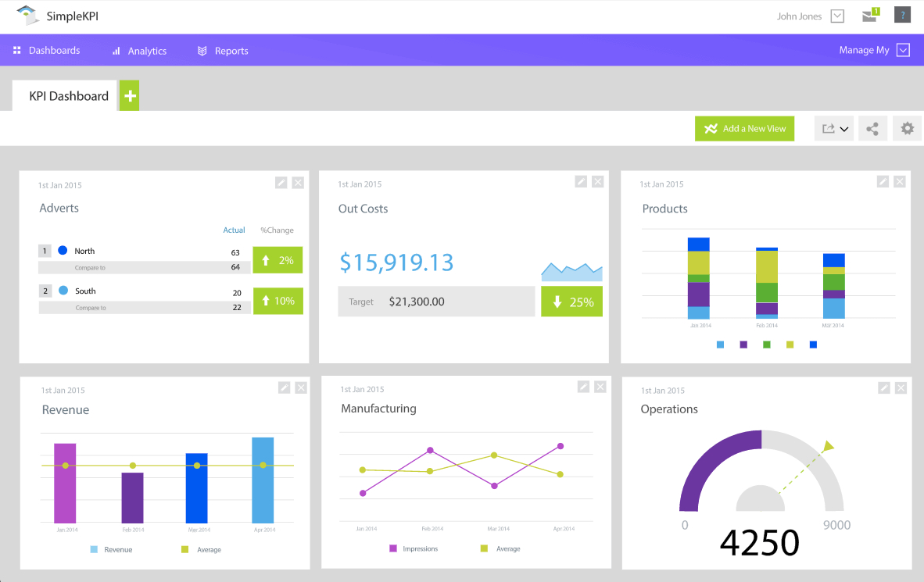Click the export icon next to Add a New View
The width and height of the screenshot is (924, 582).
[x=829, y=127]
